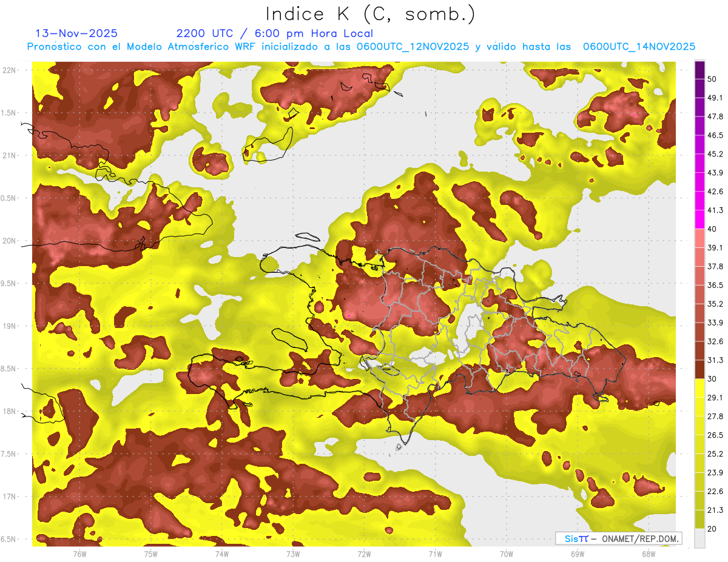Click the colorbar value '37.8'
This screenshot has width=728, height=562.
click(715, 266)
